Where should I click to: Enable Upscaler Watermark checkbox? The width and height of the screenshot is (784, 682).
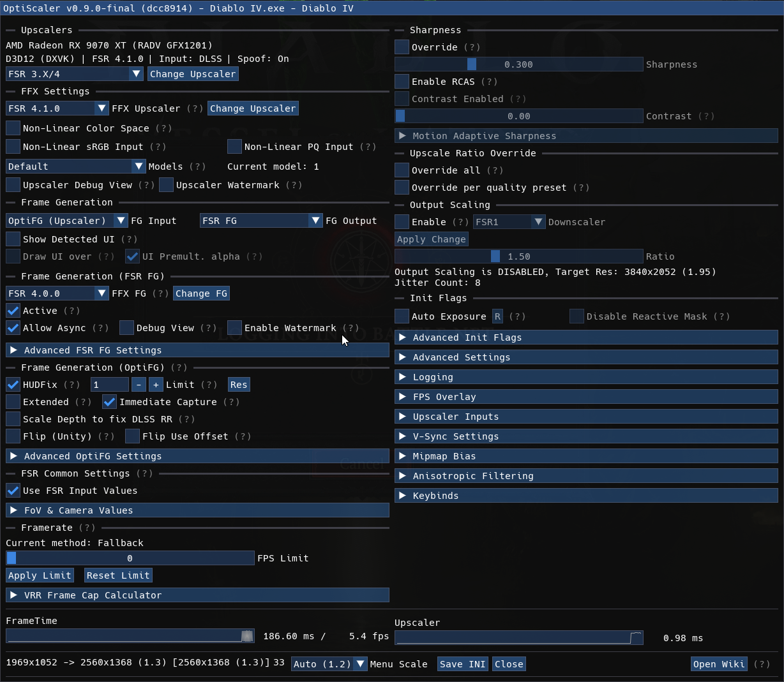tap(166, 185)
